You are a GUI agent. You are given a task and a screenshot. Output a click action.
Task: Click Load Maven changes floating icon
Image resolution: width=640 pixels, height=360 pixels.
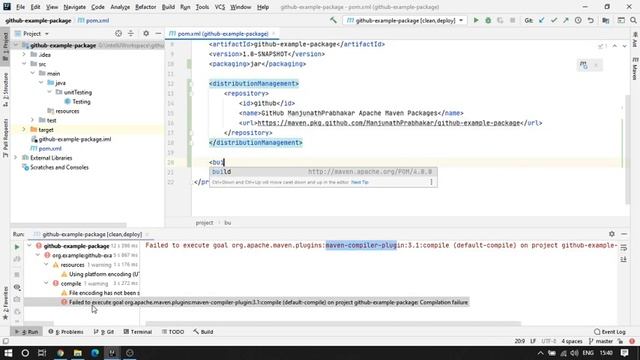click(x=584, y=65)
